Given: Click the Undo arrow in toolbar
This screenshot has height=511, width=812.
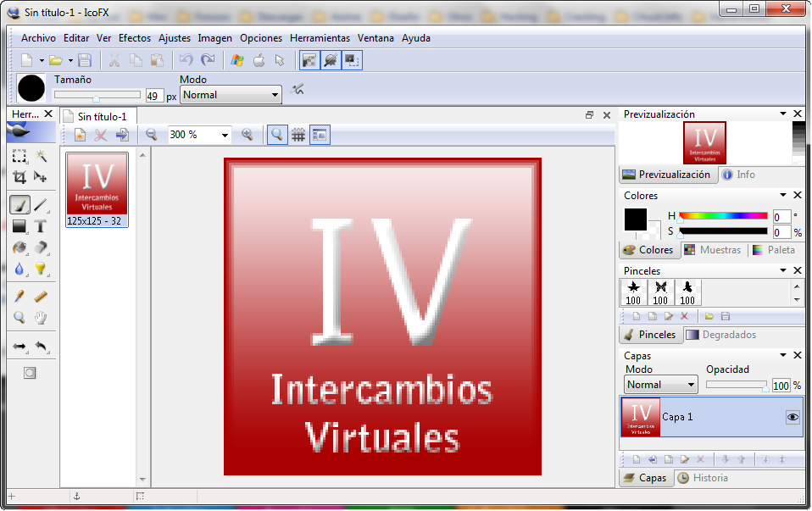Looking at the screenshot, I should 186,60.
